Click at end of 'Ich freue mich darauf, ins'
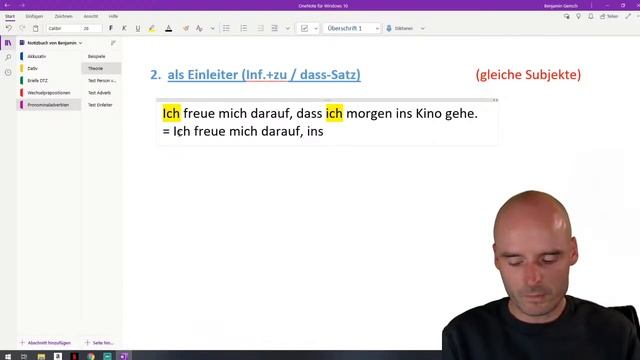Screen dimensions: 640x360 [x=324, y=131]
